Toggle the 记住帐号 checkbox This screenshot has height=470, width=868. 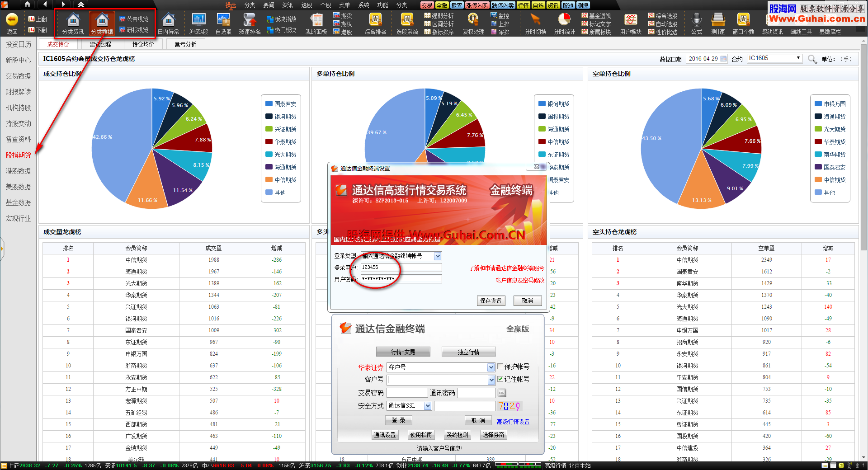pos(500,379)
